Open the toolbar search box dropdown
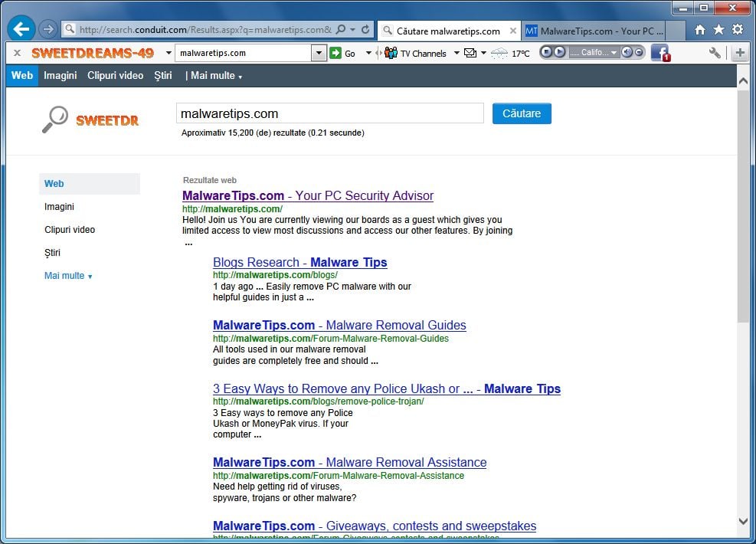Viewport: 756px width, 544px height. (x=319, y=53)
